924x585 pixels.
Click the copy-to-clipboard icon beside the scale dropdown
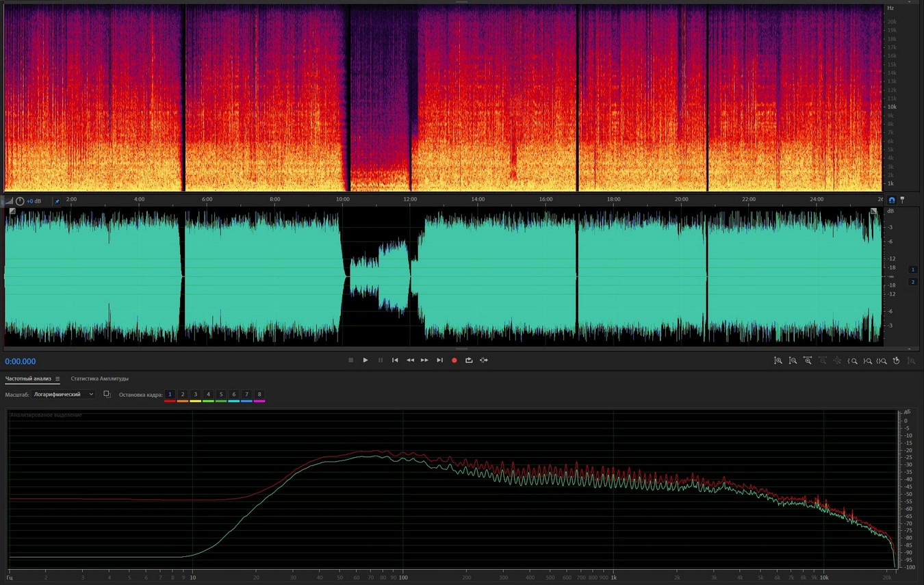pos(107,394)
